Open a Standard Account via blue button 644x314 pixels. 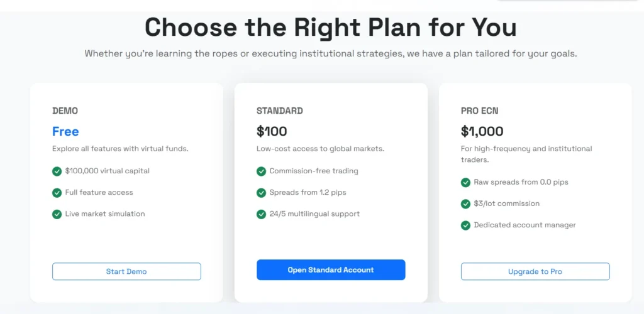tap(331, 270)
